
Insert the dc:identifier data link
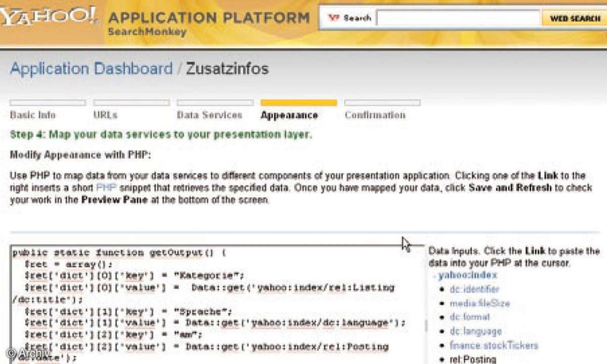(474, 289)
